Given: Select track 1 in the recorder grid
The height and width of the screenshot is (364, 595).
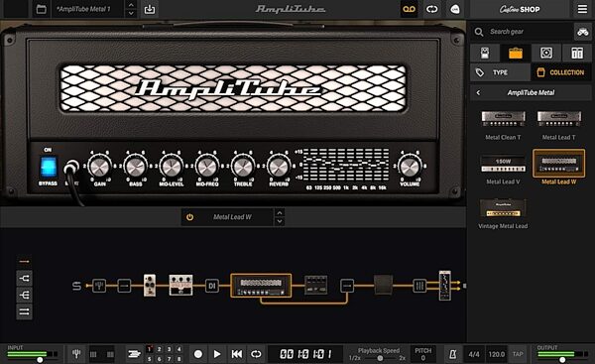Looking at the screenshot, I should click(x=150, y=349).
